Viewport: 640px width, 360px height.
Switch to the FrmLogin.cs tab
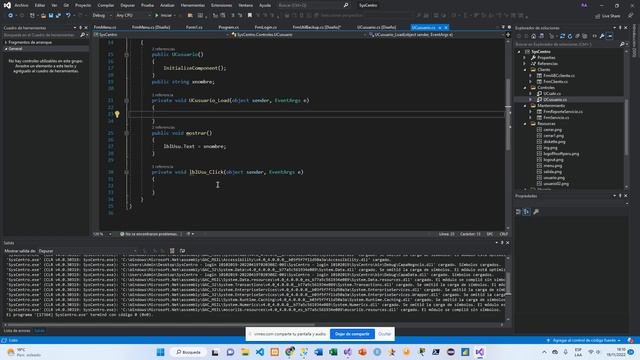pyautogui.click(x=266, y=27)
